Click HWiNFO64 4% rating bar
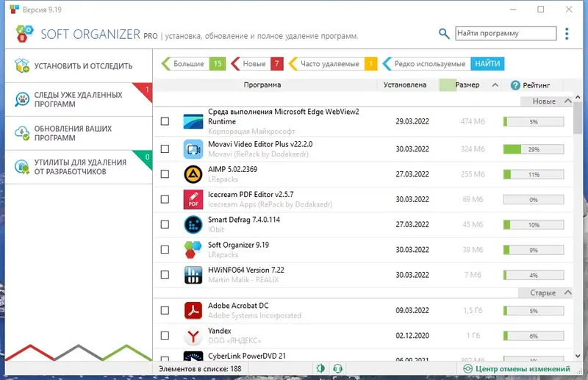Viewport: 588px width, 380px height. [x=534, y=275]
